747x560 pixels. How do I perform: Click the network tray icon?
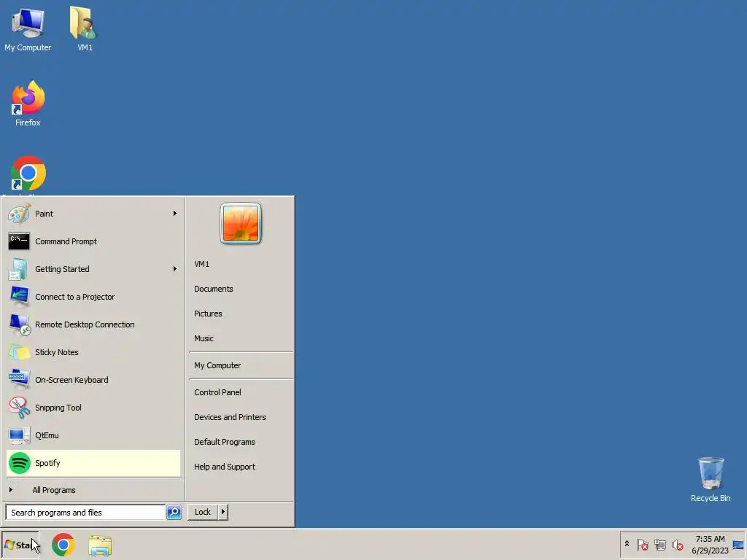pos(659,545)
